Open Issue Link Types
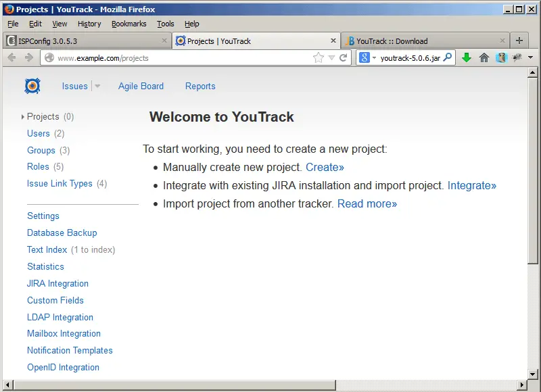Image resolution: width=541 pixels, height=392 pixels. pyautogui.click(x=60, y=183)
